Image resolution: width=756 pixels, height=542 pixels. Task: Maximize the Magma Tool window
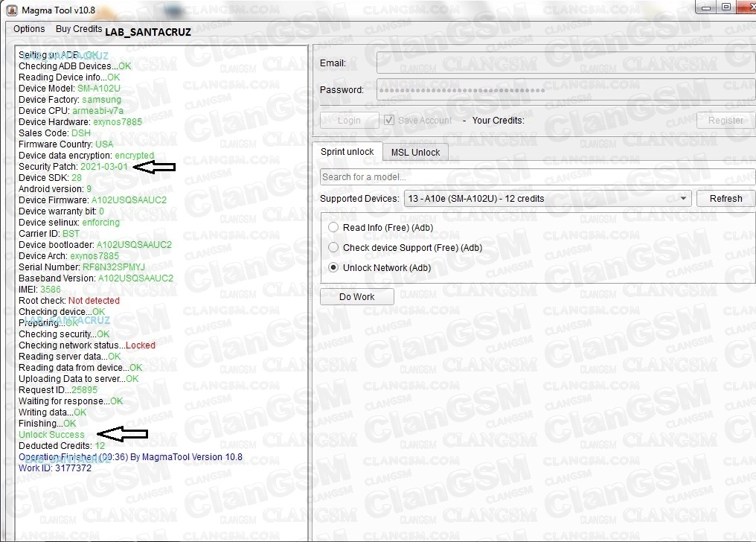pyautogui.click(x=726, y=7)
